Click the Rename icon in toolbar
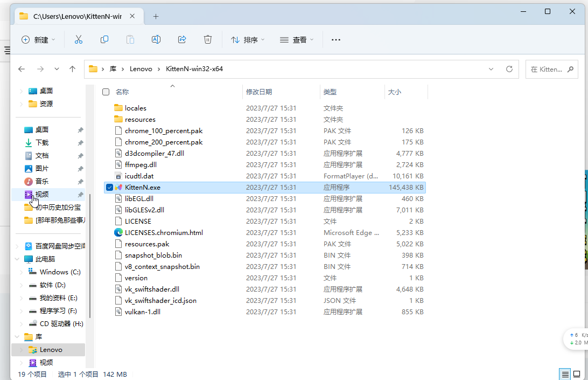This screenshot has width=588, height=380. tap(156, 39)
